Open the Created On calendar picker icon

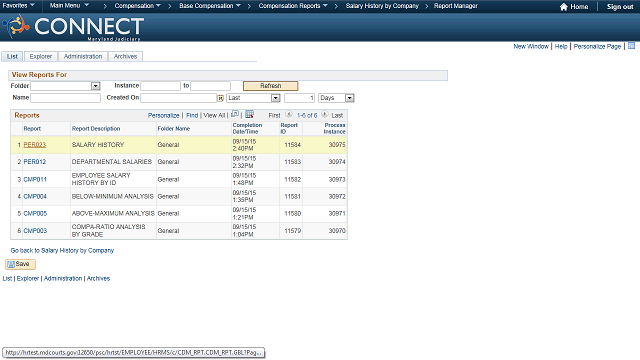tap(220, 98)
